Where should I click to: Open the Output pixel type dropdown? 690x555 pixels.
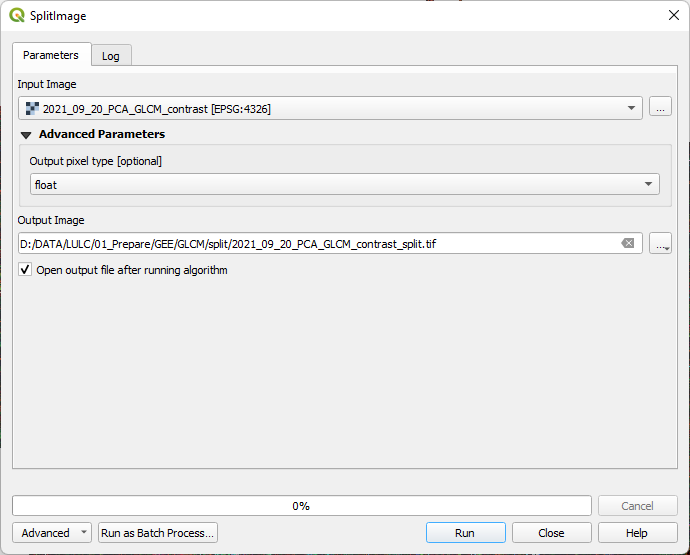(345, 184)
